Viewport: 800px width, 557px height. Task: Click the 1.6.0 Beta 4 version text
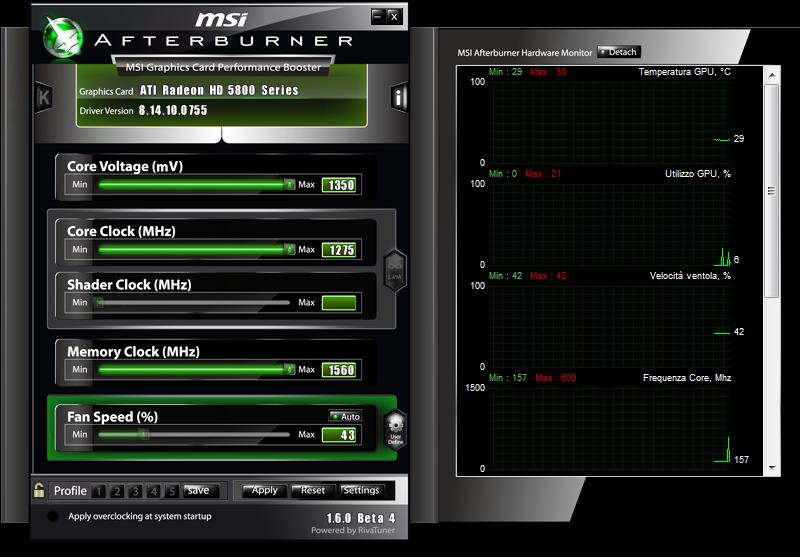pos(361,518)
